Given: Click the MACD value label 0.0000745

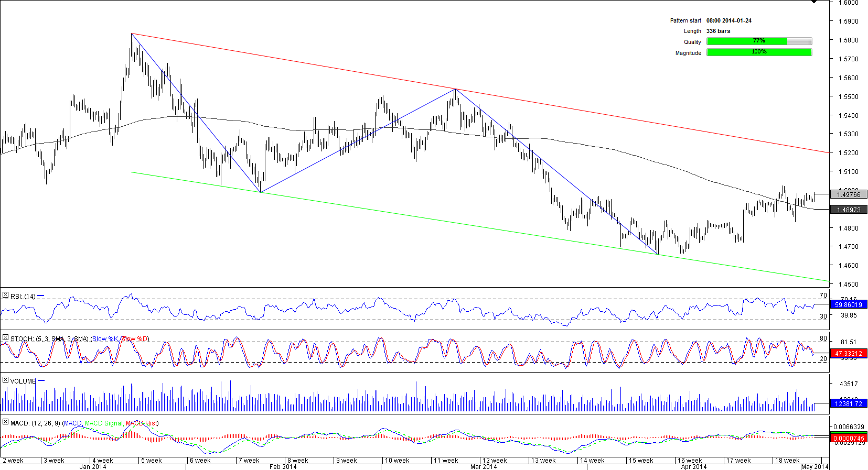Looking at the screenshot, I should pos(849,438).
